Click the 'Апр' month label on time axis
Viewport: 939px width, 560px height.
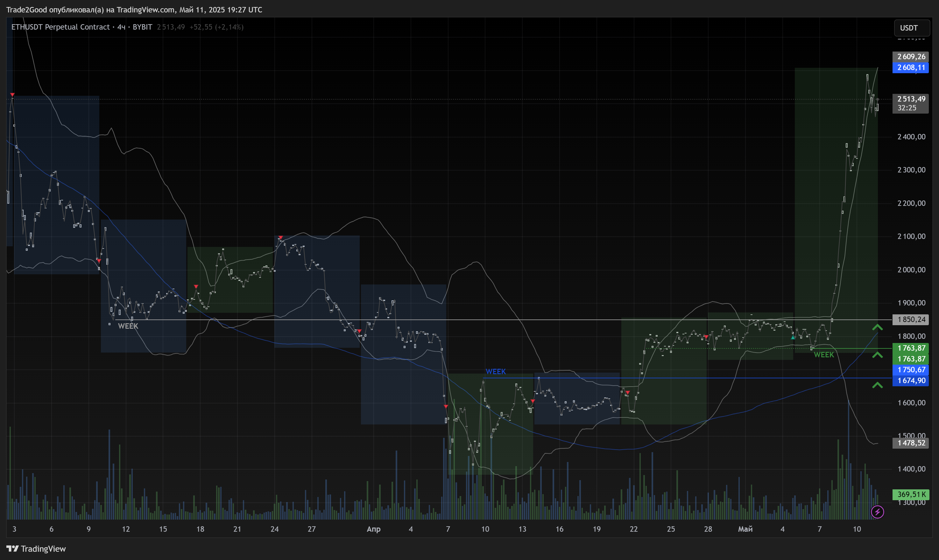(x=373, y=529)
